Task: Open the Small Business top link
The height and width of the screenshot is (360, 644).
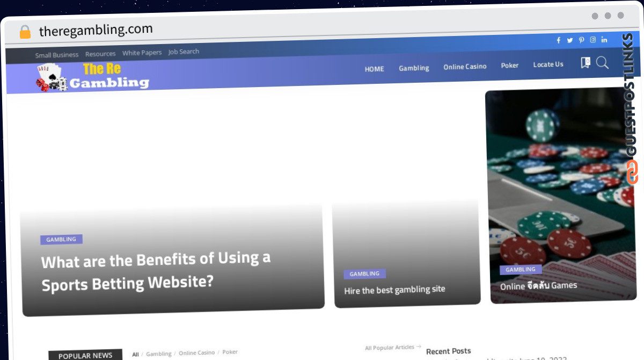Action: [57, 55]
